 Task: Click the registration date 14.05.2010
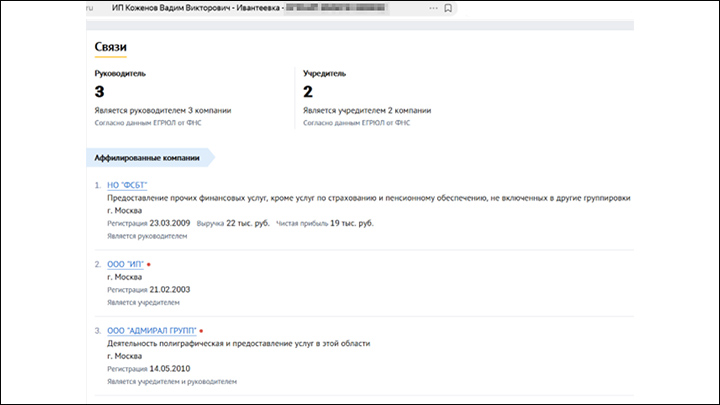point(166,368)
